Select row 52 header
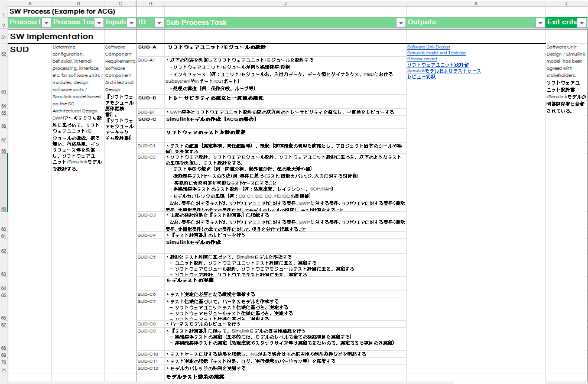Screen dimensions: 588x384 (4, 54)
